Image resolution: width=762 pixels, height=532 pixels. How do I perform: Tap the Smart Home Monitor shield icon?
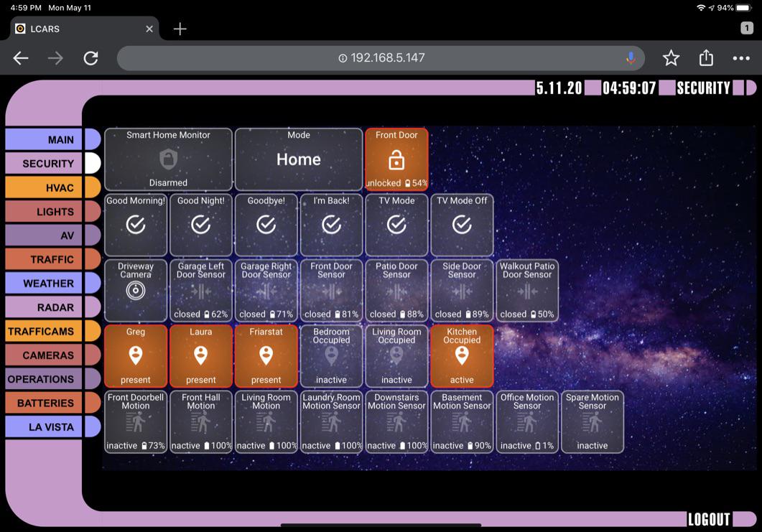pyautogui.click(x=168, y=159)
